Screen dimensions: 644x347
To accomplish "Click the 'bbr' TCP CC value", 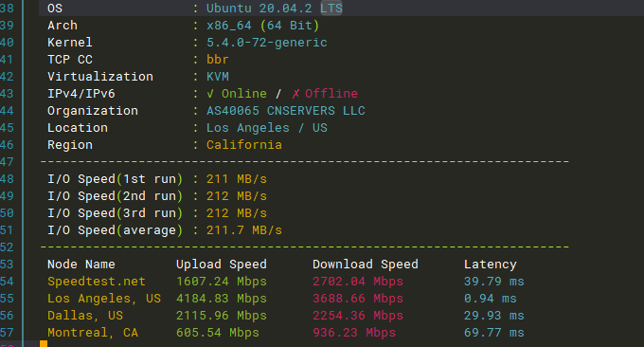I will [217, 60].
